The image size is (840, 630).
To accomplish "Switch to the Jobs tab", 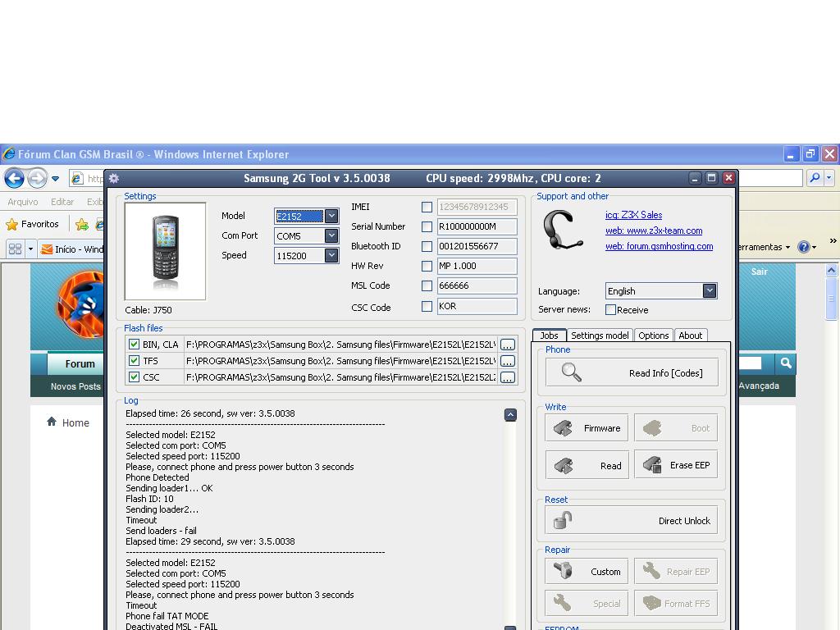I will pos(549,336).
